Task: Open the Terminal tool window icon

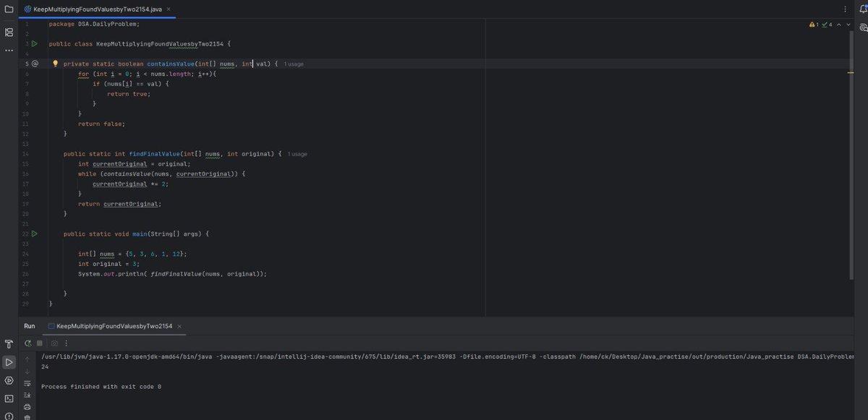Action: pyautogui.click(x=9, y=398)
